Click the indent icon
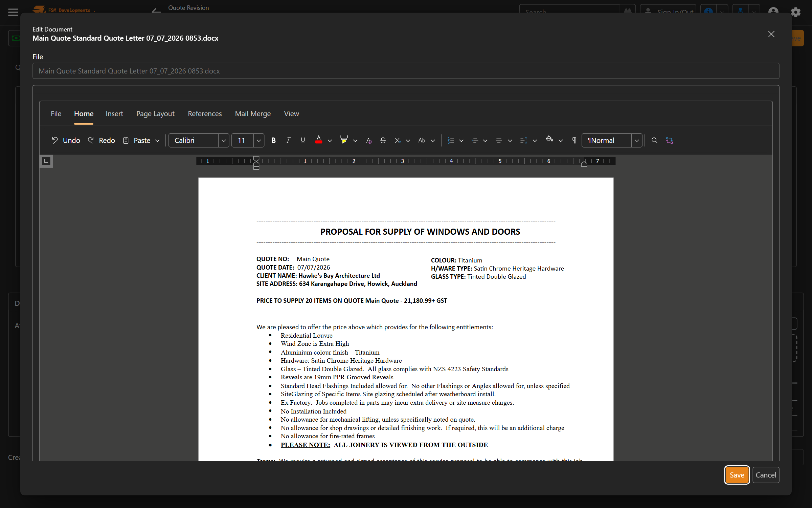Image resolution: width=812 pixels, height=508 pixels. click(x=475, y=140)
